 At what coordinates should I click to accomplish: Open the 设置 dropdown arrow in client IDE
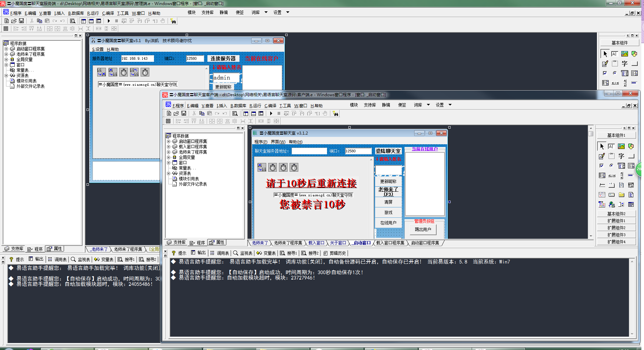450,105
